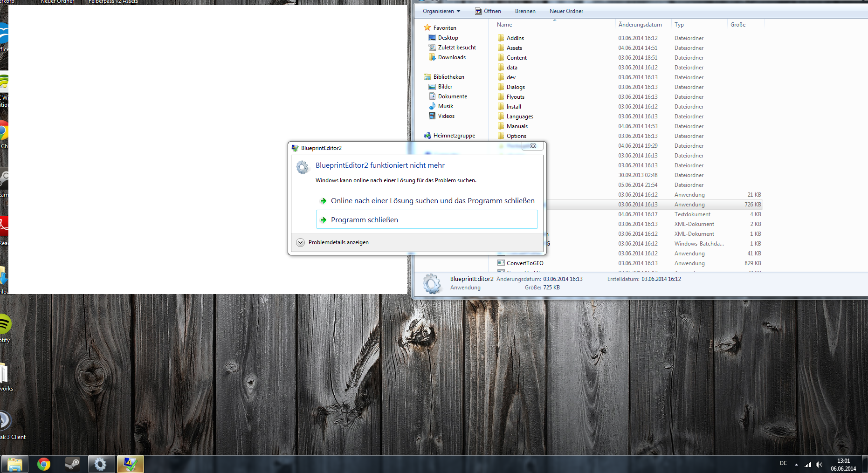This screenshot has height=473, width=868.
Task: Open the volume control tray icon
Action: (x=819, y=465)
